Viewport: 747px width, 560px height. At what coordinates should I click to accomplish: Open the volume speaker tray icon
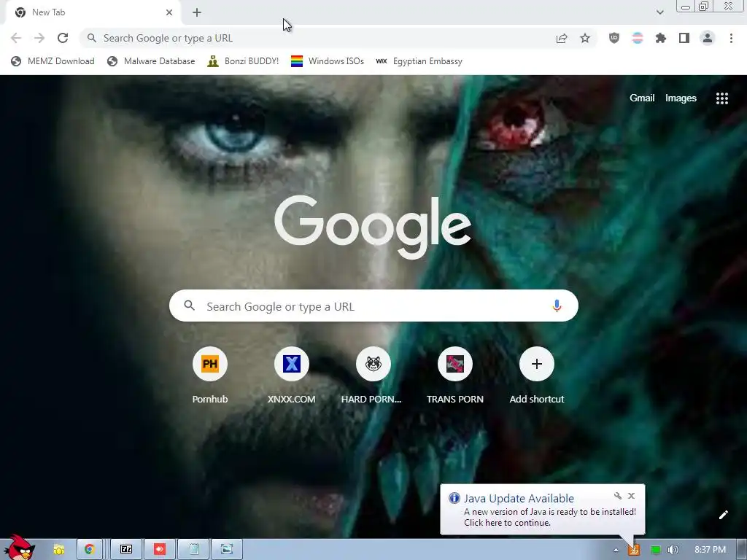pos(673,550)
